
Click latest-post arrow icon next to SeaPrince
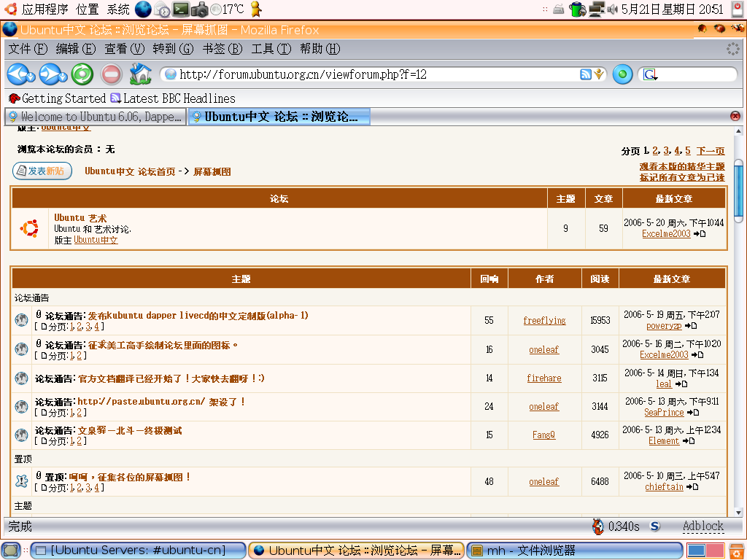[x=693, y=413]
